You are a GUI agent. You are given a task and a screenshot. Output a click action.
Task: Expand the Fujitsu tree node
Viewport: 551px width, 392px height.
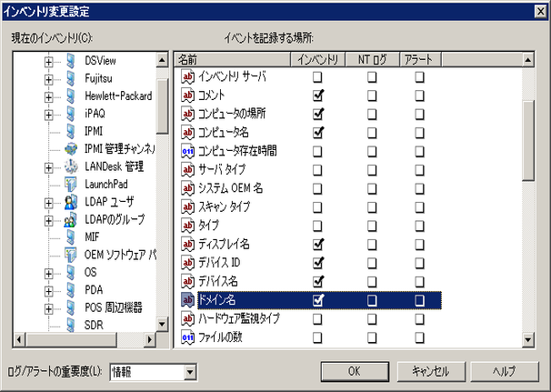coord(48,80)
